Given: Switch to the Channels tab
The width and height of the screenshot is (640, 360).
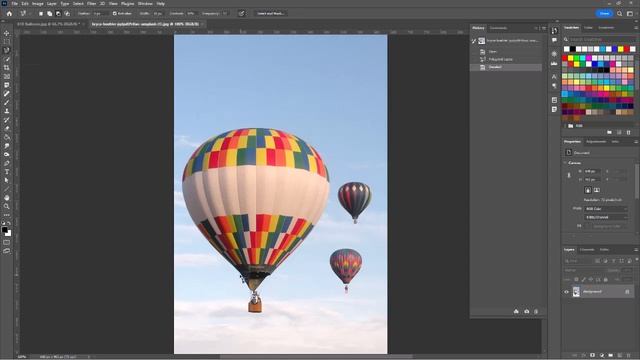Looking at the screenshot, I should pyautogui.click(x=587, y=250).
